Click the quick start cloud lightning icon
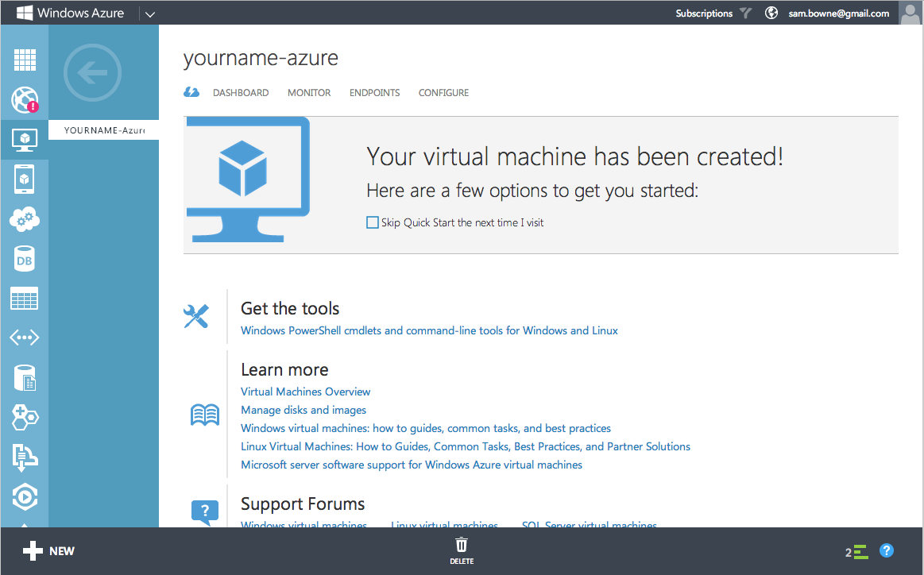This screenshot has height=575, width=924. [191, 92]
